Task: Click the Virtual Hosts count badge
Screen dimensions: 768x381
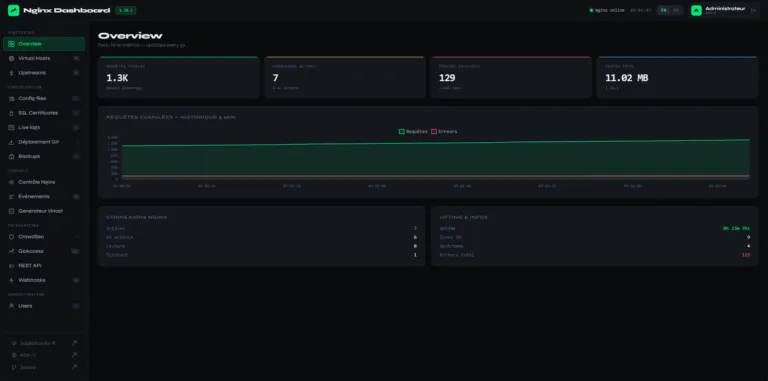Action: (x=76, y=58)
